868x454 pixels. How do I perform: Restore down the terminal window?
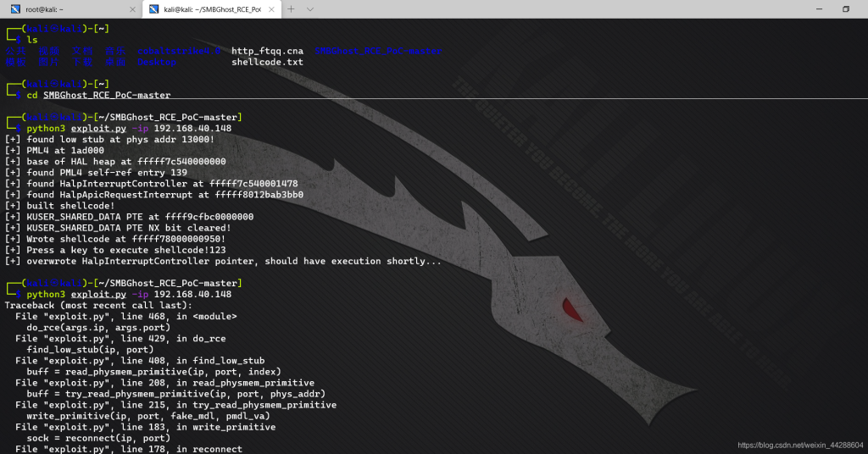(x=846, y=8)
